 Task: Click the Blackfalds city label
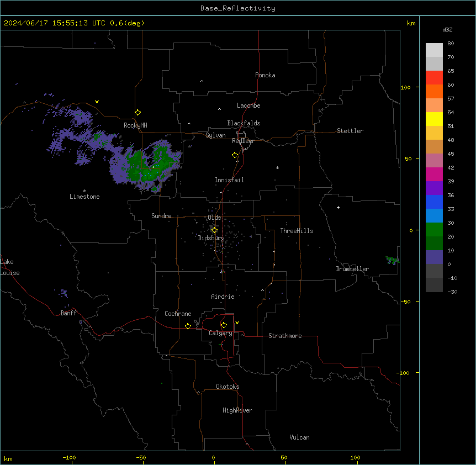point(244,123)
